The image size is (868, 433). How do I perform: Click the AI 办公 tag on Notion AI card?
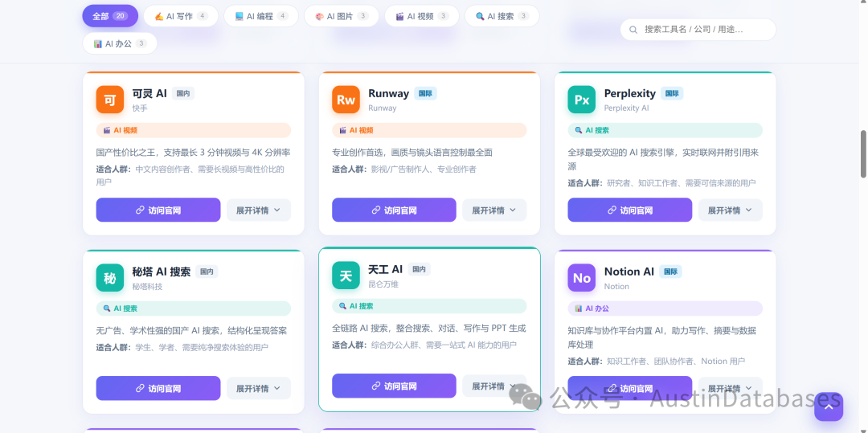click(665, 308)
